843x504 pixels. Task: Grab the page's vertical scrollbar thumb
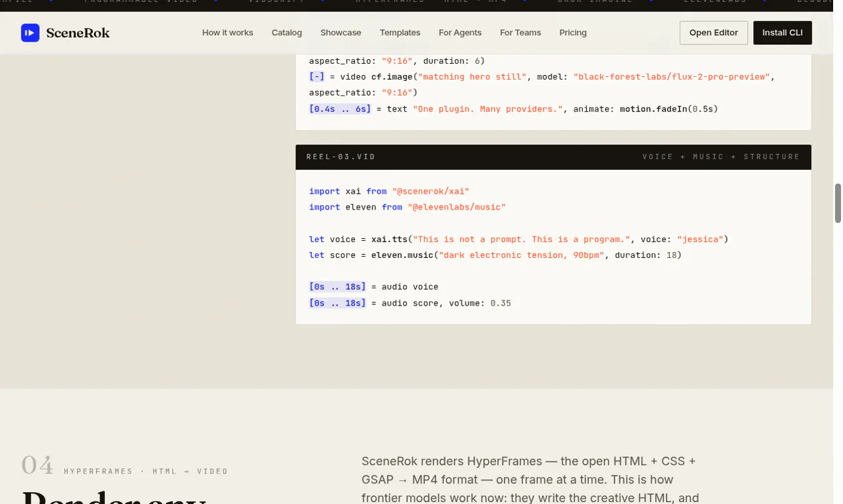pyautogui.click(x=838, y=203)
